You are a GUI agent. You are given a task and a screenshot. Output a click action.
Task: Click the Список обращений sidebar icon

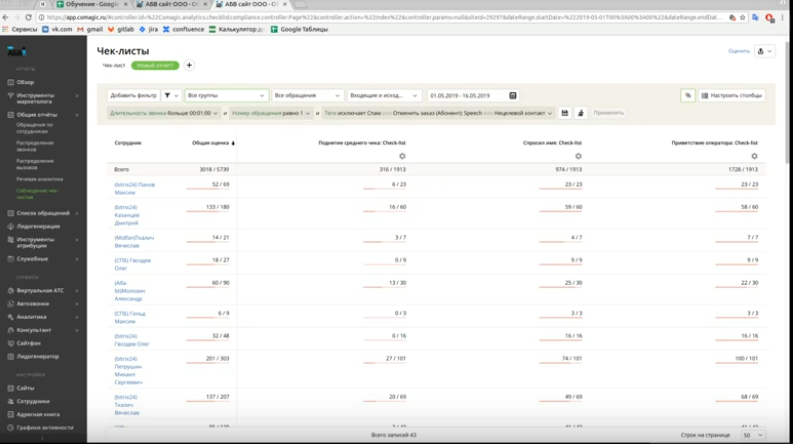tap(11, 213)
